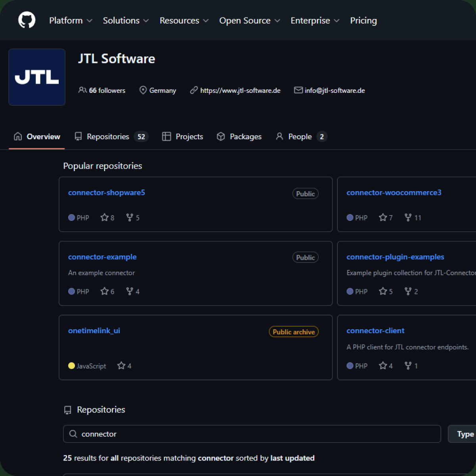This screenshot has height=476, width=476.
Task: Click the JavaScript language dot for onetimelink_ui
Action: [x=71, y=366]
